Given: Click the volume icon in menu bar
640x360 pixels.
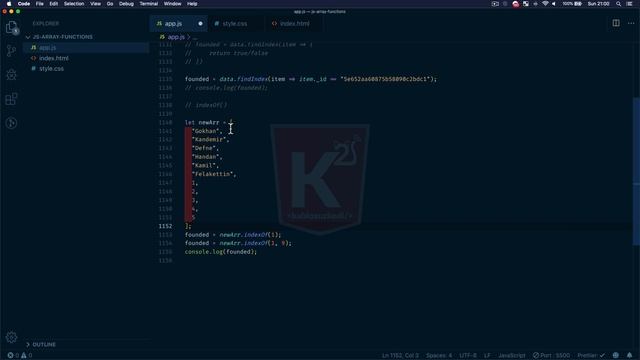Looking at the screenshot, I should 554,4.
